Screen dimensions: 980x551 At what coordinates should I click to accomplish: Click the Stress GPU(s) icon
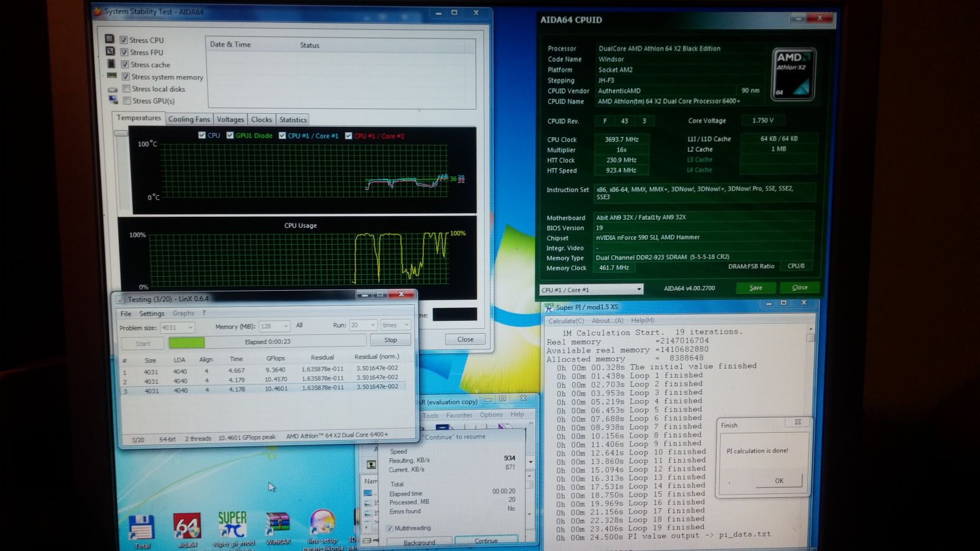[113, 100]
